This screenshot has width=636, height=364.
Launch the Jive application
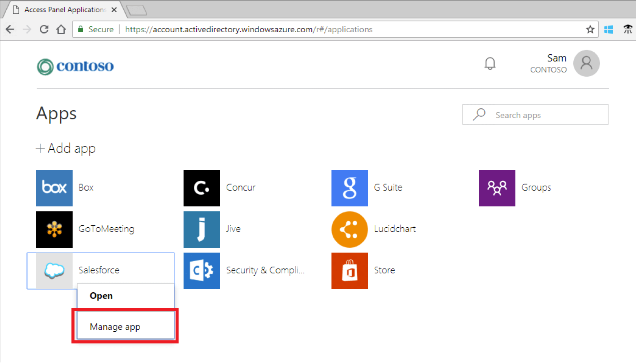click(201, 229)
